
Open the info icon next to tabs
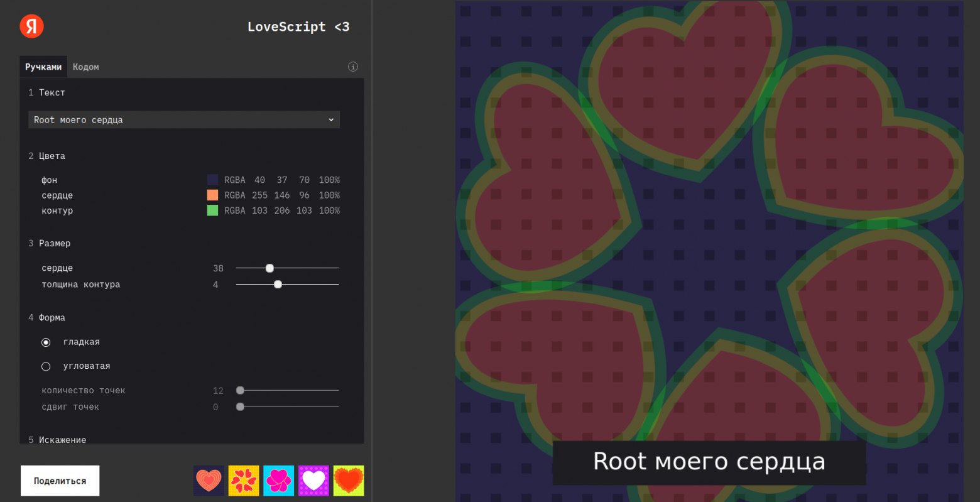[353, 67]
